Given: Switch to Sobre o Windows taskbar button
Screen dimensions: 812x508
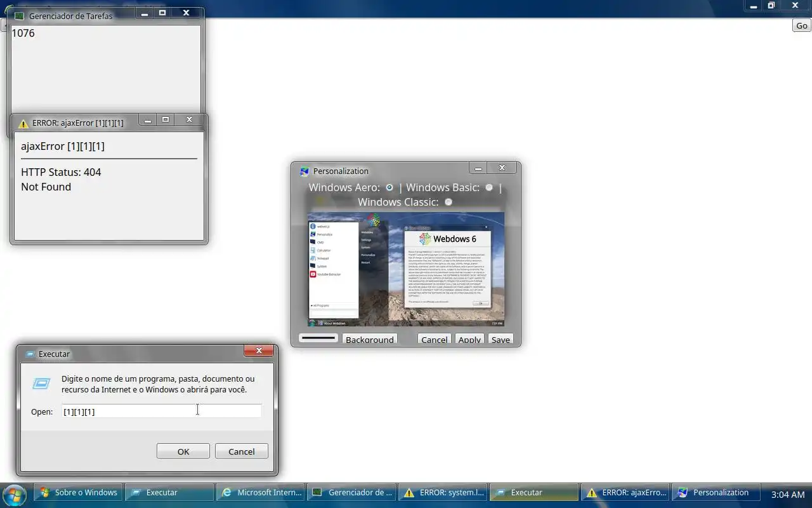Looking at the screenshot, I should [79, 492].
